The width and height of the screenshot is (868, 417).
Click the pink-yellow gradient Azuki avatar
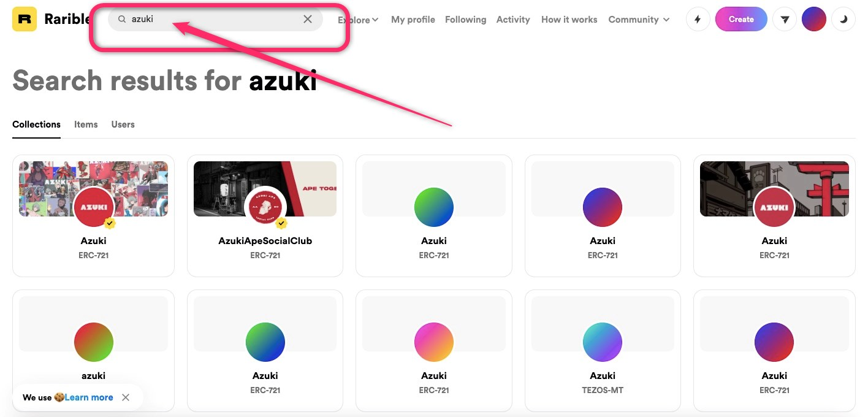434,342
